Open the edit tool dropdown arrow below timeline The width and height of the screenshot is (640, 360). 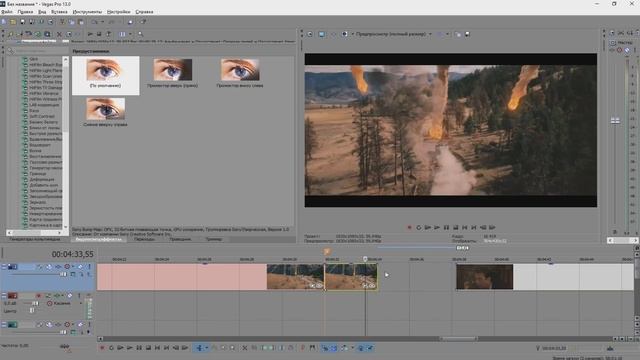(x=207, y=348)
